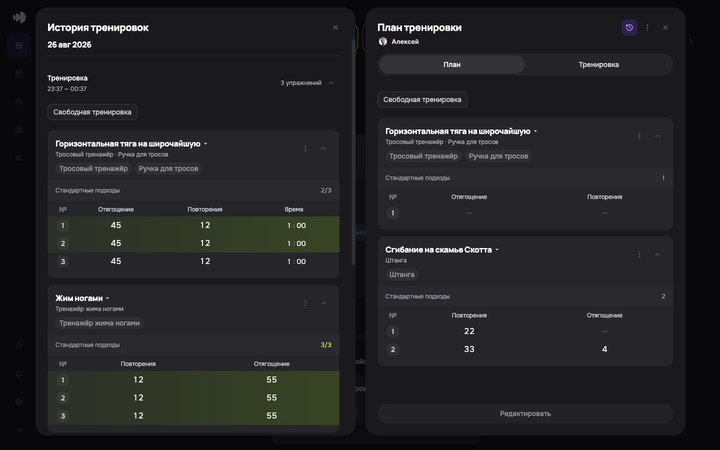Collapse Жим ногами exercise card
Screen dimensions: 720x450
coord(323,303)
